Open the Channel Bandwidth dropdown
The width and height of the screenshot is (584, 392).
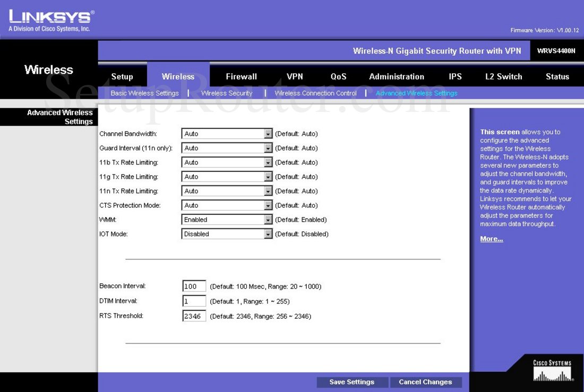click(268, 133)
